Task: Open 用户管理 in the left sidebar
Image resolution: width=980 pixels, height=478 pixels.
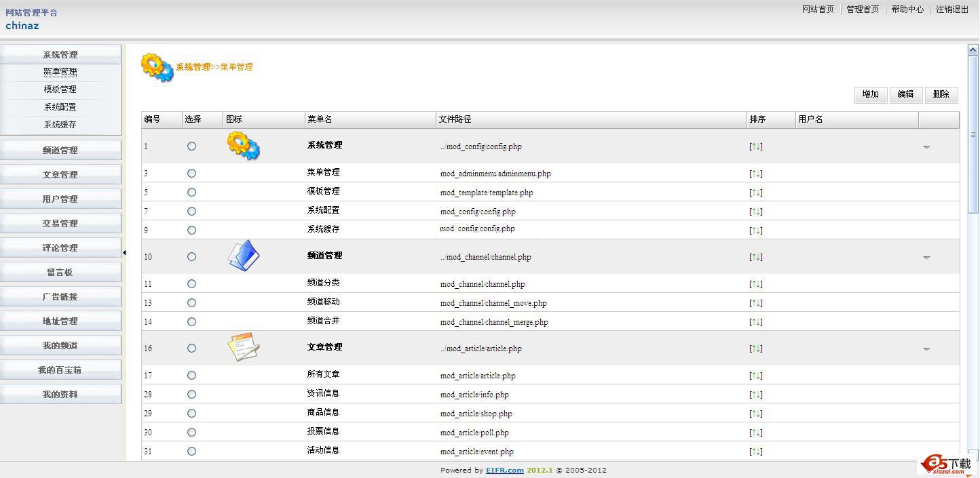Action: tap(60, 199)
